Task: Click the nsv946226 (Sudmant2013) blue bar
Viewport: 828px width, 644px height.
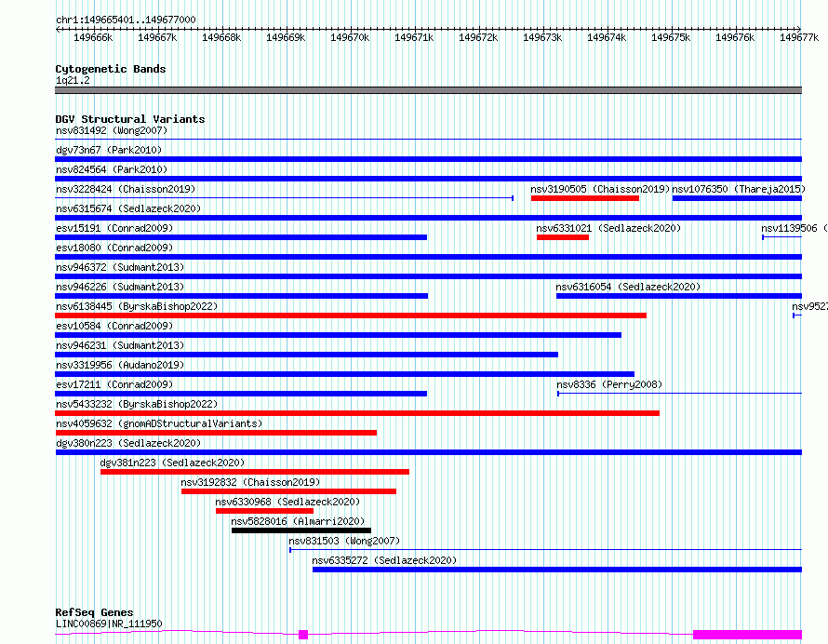Action: coord(241,296)
